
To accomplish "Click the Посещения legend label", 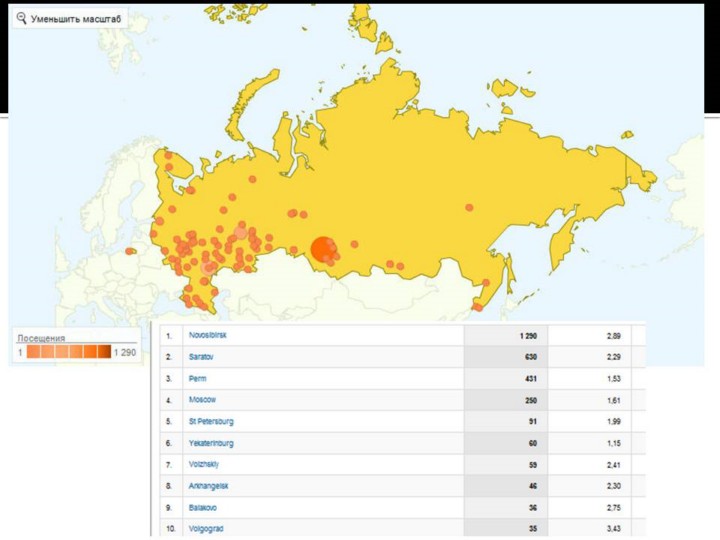I will pos(41,338).
